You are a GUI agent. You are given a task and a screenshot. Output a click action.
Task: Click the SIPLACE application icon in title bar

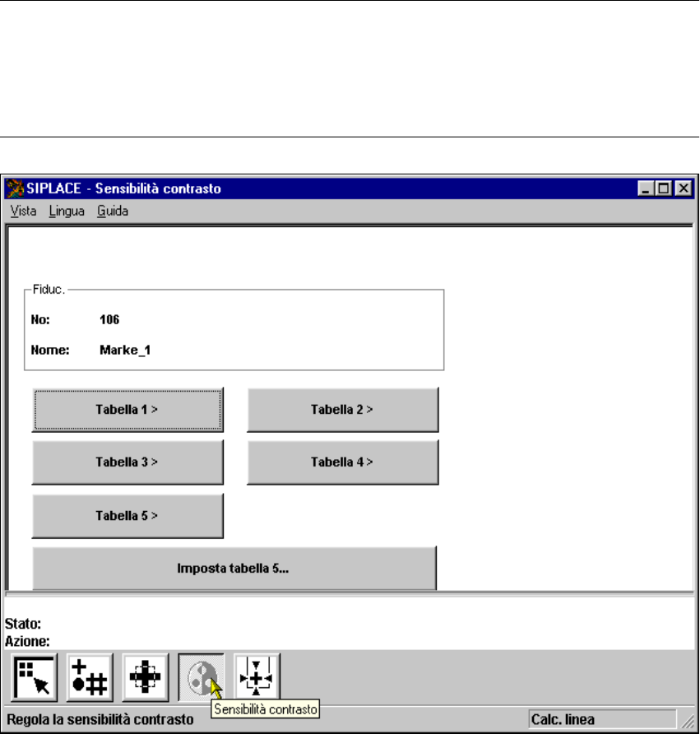(x=15, y=188)
